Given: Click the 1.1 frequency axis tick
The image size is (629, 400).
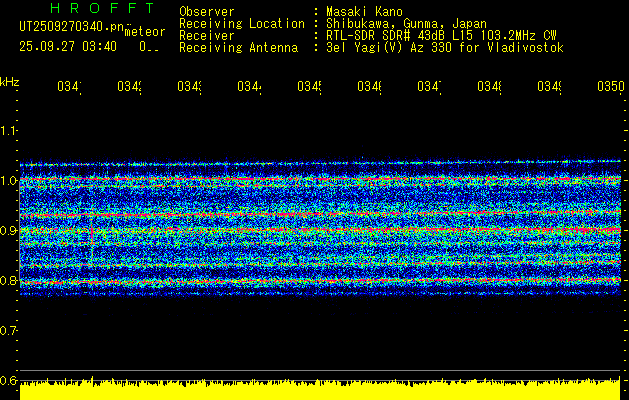Looking at the screenshot, I should (9, 131).
